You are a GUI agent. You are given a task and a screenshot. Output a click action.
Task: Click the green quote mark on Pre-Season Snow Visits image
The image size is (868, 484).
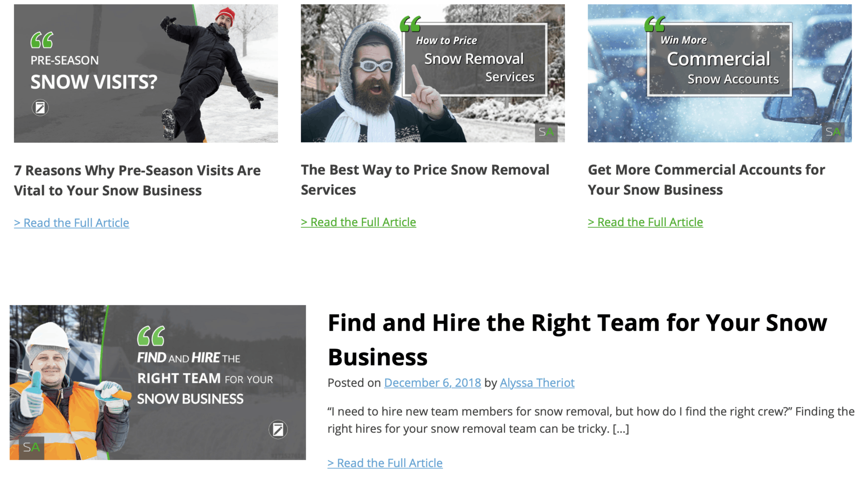point(42,40)
